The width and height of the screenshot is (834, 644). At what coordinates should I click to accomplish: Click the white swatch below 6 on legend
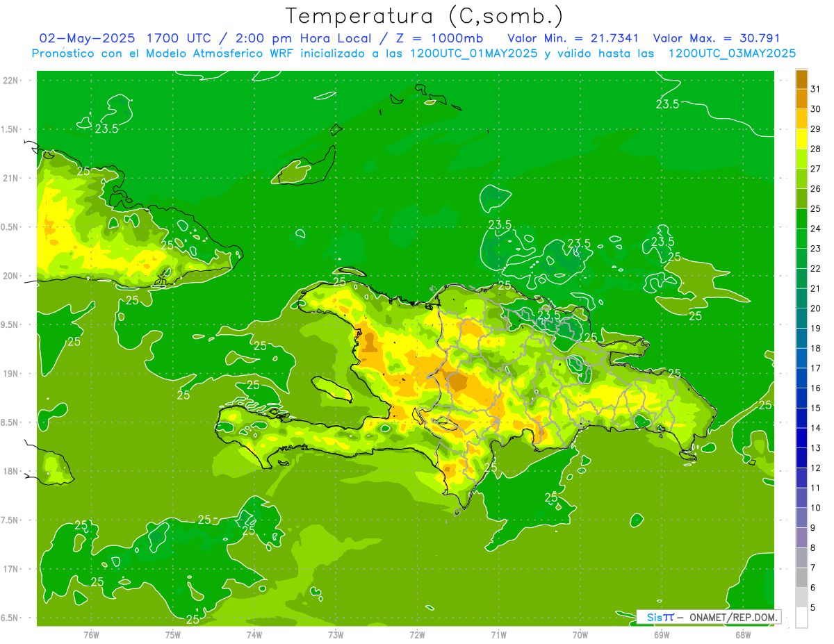[801, 617]
